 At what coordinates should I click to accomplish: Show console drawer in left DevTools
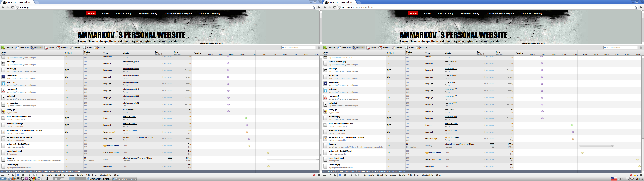(x=8, y=175)
